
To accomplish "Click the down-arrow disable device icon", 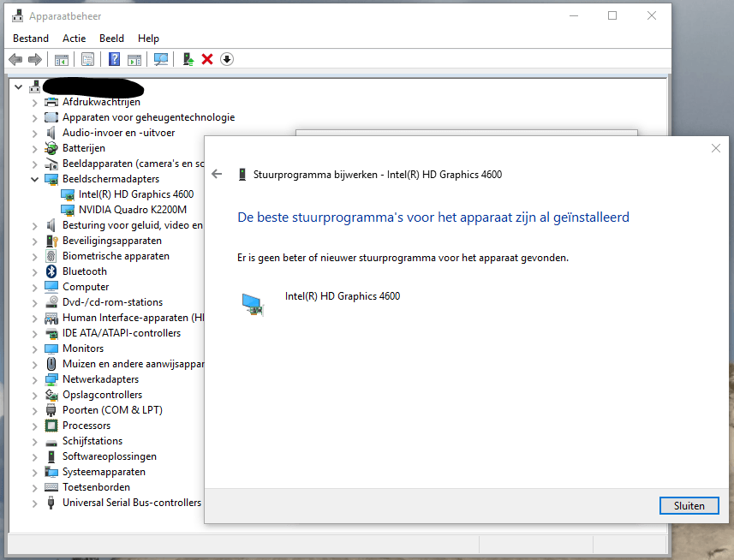I will (227, 59).
